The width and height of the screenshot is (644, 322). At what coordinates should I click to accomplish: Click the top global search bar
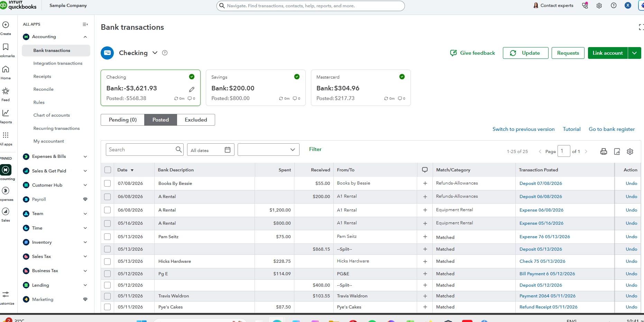(x=311, y=6)
